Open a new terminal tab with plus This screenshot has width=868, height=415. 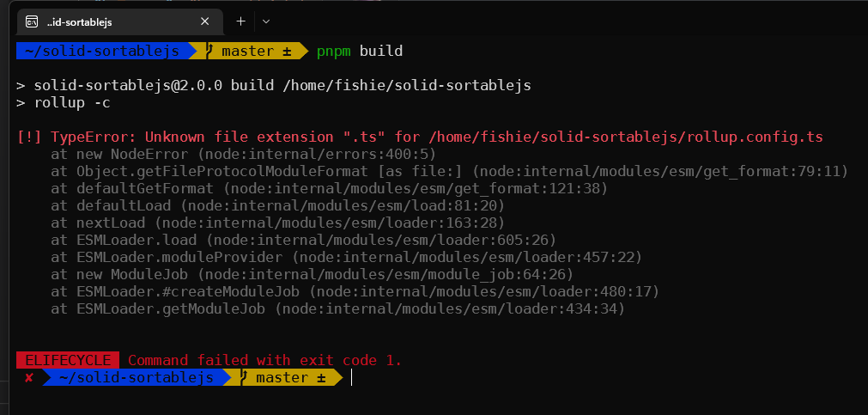240,21
